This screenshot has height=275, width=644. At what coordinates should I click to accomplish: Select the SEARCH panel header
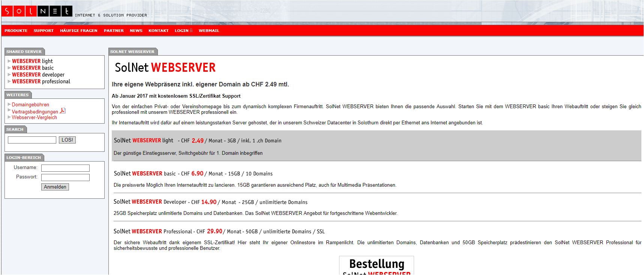[x=15, y=130]
